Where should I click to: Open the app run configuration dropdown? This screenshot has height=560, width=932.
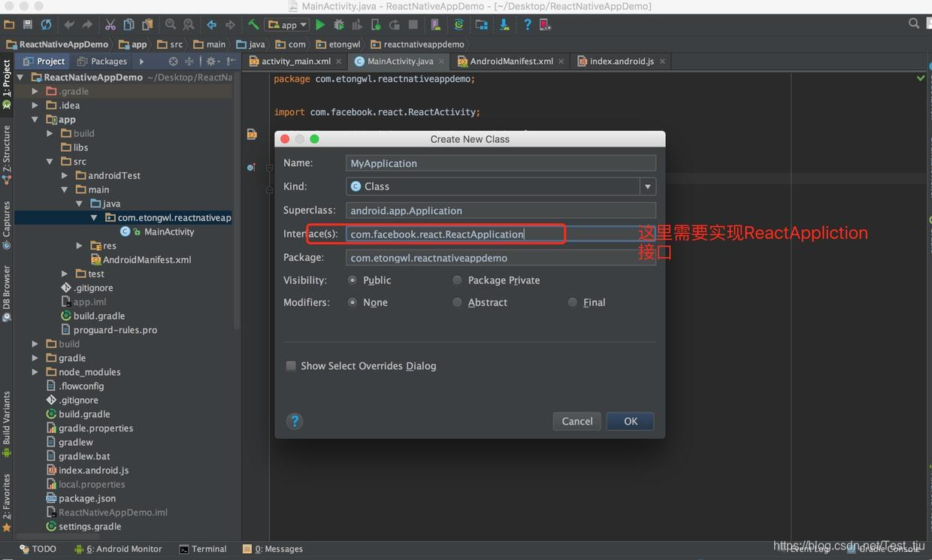(x=287, y=25)
